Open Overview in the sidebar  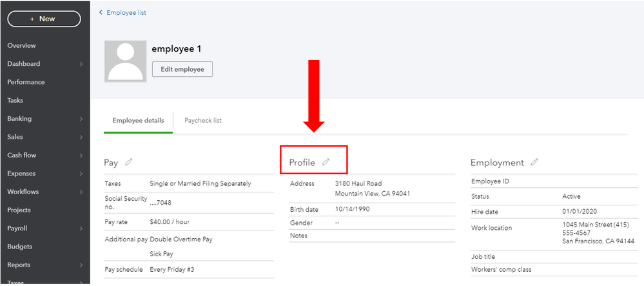(x=21, y=46)
